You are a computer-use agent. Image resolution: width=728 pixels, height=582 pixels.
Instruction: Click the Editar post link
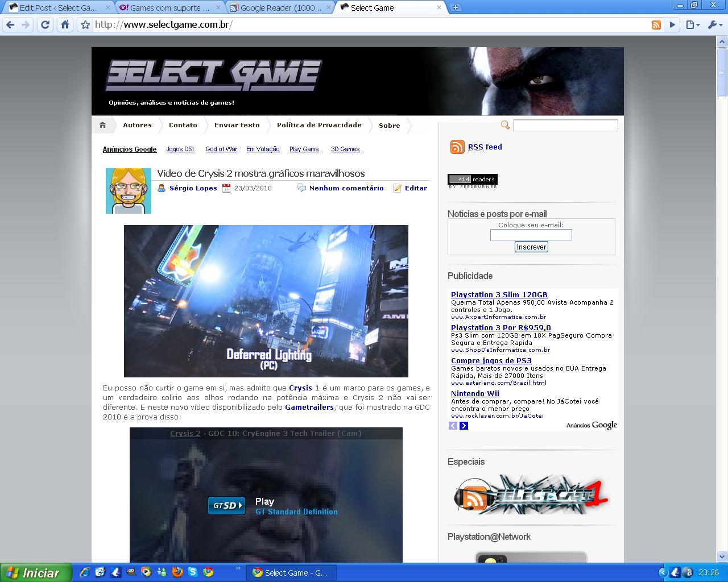point(416,188)
